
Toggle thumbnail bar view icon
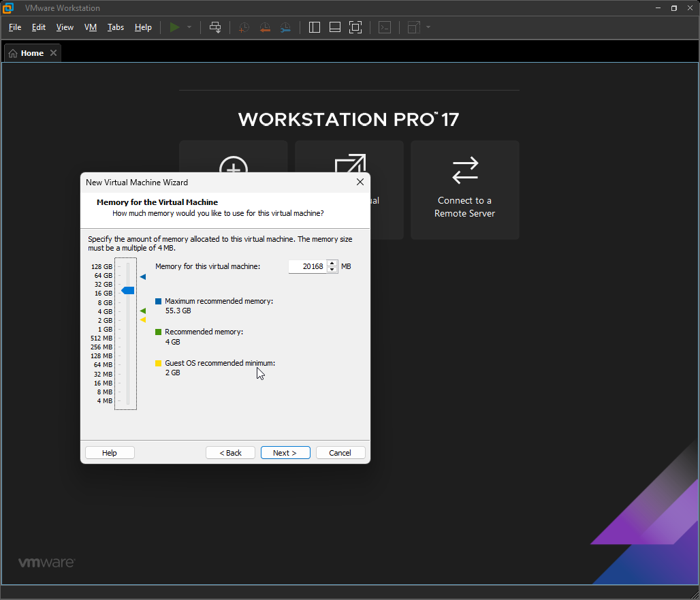[335, 27]
